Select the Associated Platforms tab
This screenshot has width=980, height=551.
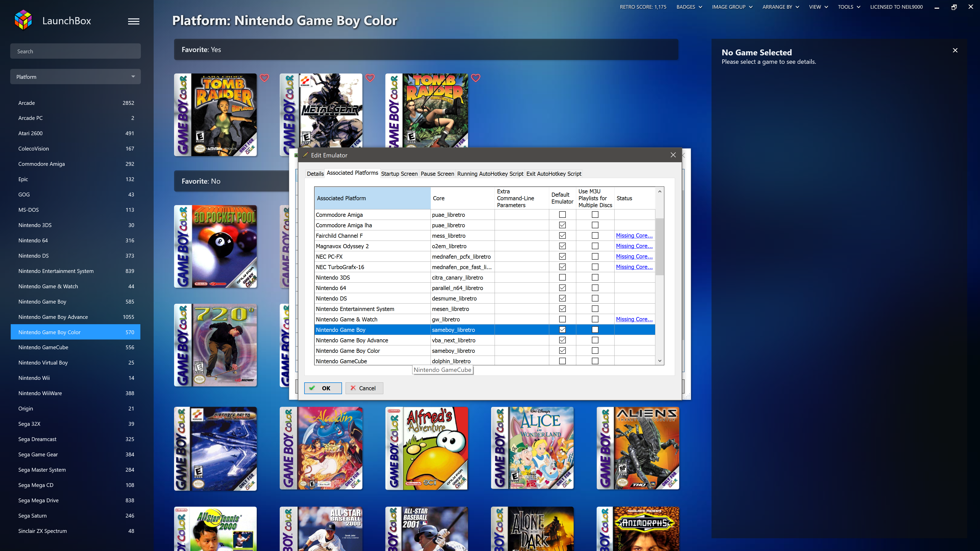[x=352, y=173]
